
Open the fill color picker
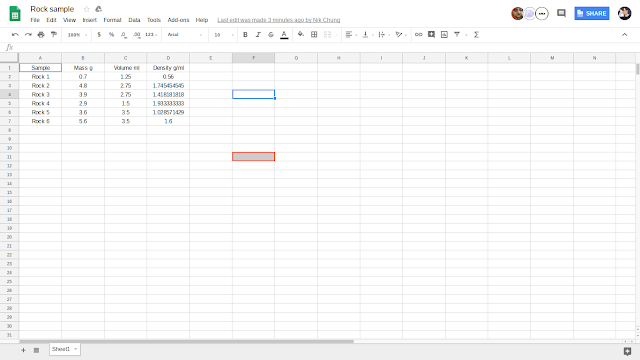click(x=301, y=35)
